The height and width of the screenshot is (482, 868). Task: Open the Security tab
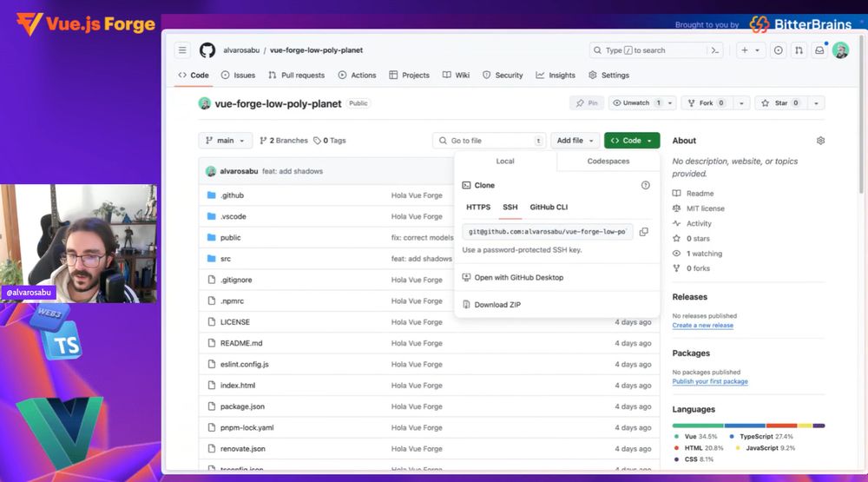[x=503, y=76]
